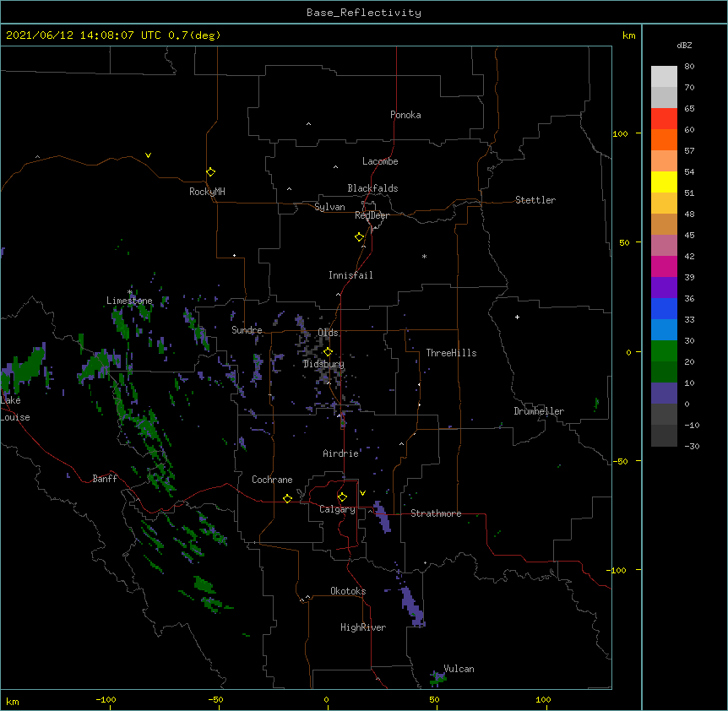The width and height of the screenshot is (728, 711).
Task: Click the asterisk marker above Limestone label
Action: coord(130,292)
